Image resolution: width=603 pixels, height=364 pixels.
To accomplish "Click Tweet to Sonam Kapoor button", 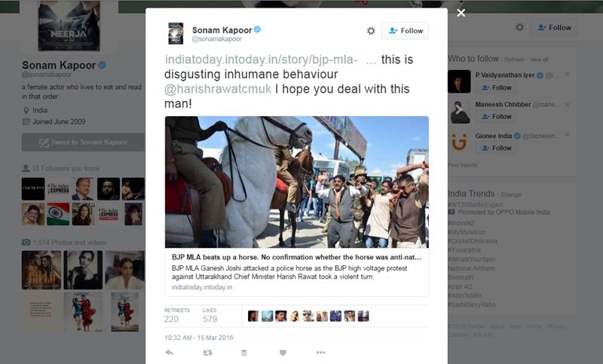I will 83,142.
